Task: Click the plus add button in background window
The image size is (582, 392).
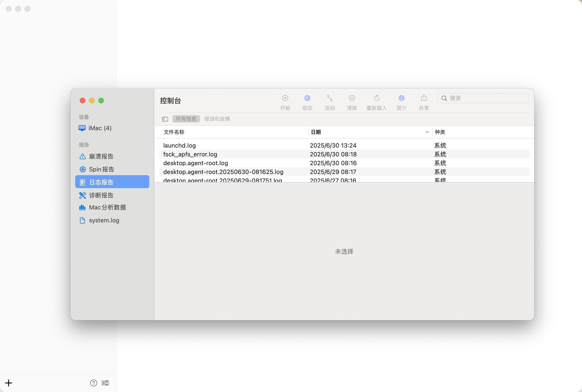Action: [x=8, y=383]
